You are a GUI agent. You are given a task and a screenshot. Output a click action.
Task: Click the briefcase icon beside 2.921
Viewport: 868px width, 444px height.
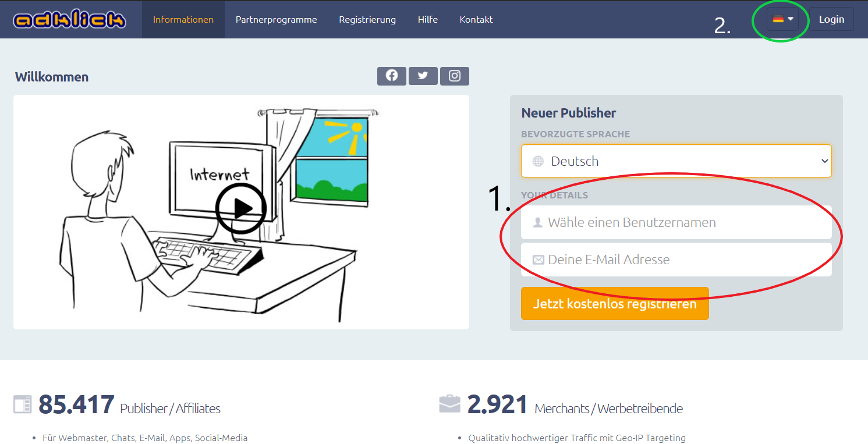[x=449, y=404]
